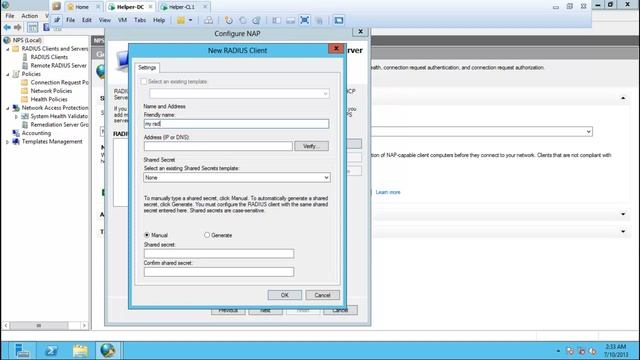
Task: Close the New RADIUS Client dialog
Action: [336, 49]
